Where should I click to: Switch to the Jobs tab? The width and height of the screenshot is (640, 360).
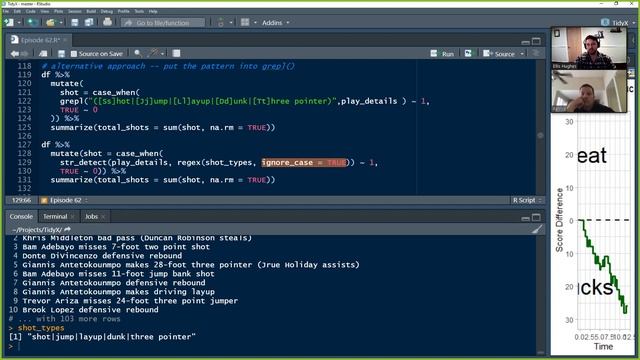coord(91,217)
